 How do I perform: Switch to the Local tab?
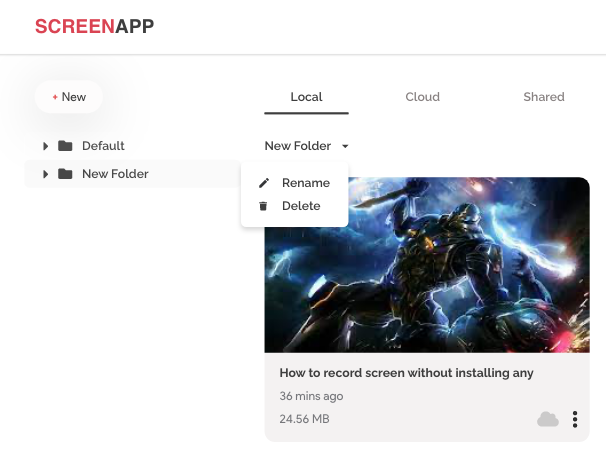tap(306, 97)
